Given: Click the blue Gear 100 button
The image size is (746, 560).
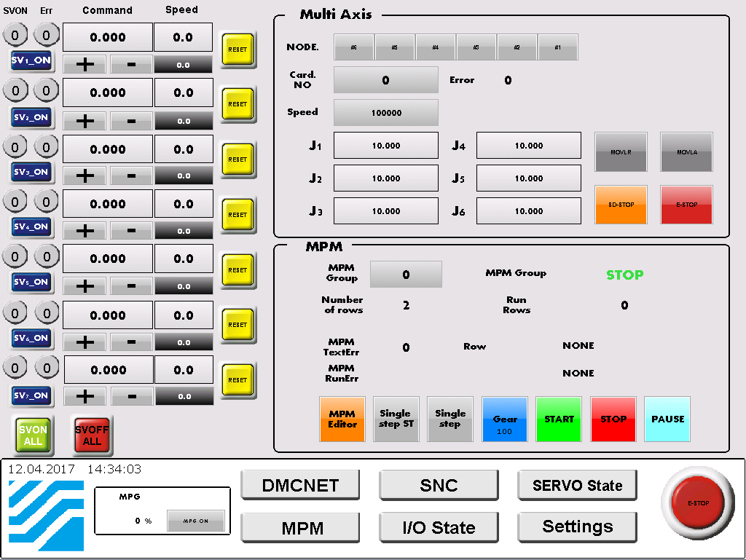Looking at the screenshot, I should (x=504, y=419).
